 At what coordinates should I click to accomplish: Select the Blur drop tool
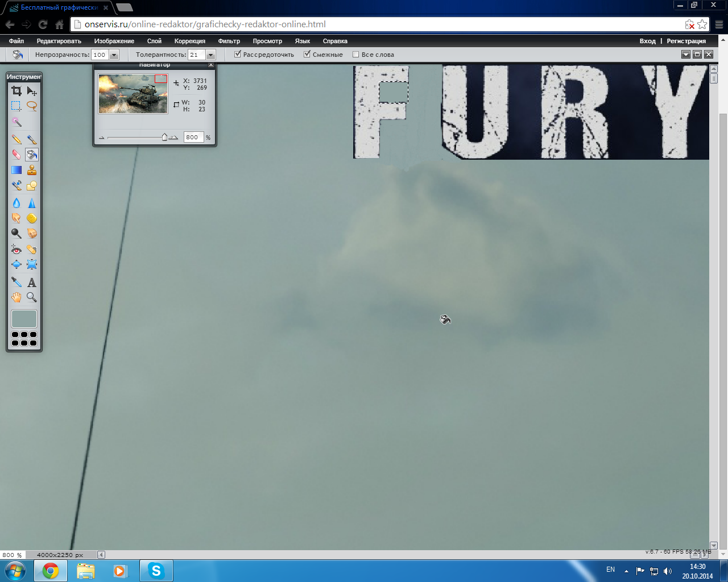point(16,203)
